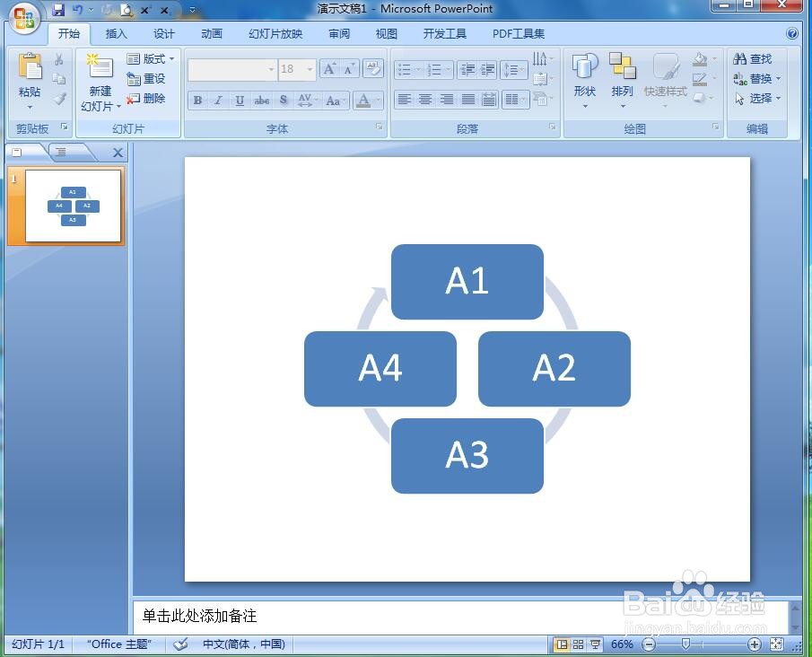
Task: Toggle bold formatting
Action: click(x=197, y=100)
